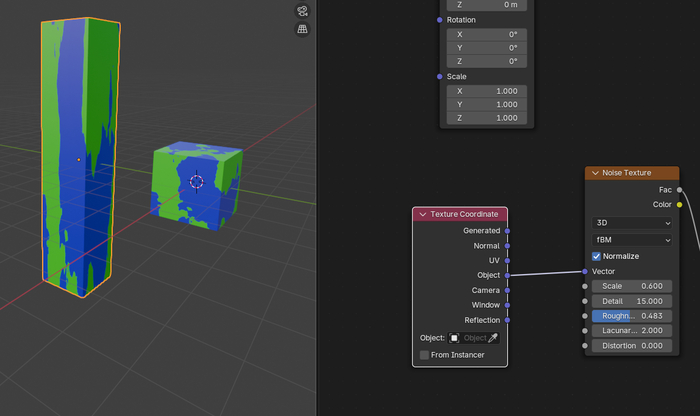Collapse the Noise Texture node

pyautogui.click(x=595, y=173)
